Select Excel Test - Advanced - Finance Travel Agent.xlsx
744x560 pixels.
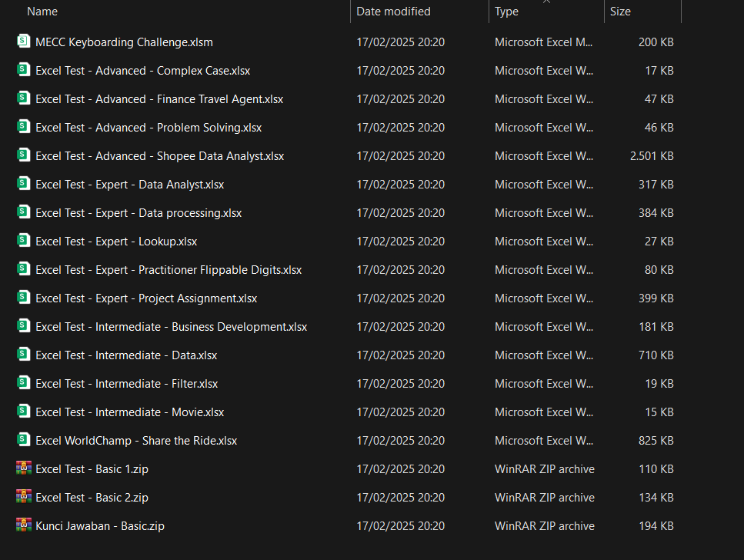click(x=159, y=99)
